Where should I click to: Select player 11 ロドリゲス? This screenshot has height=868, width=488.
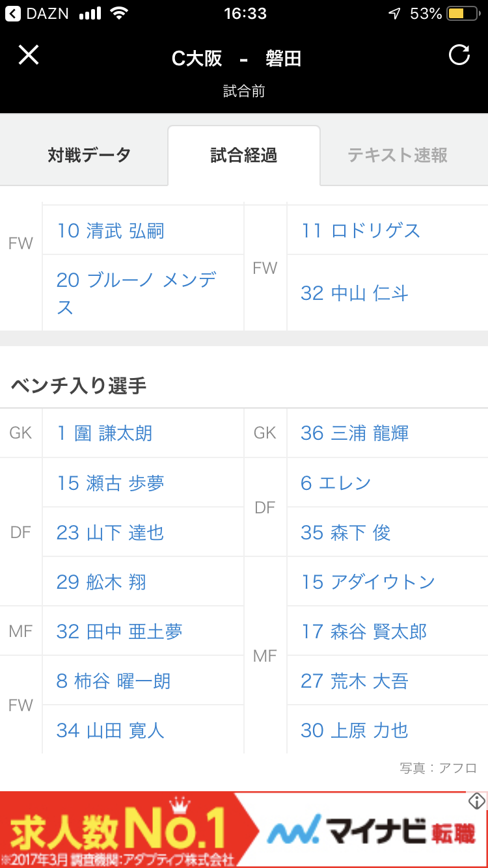[360, 231]
